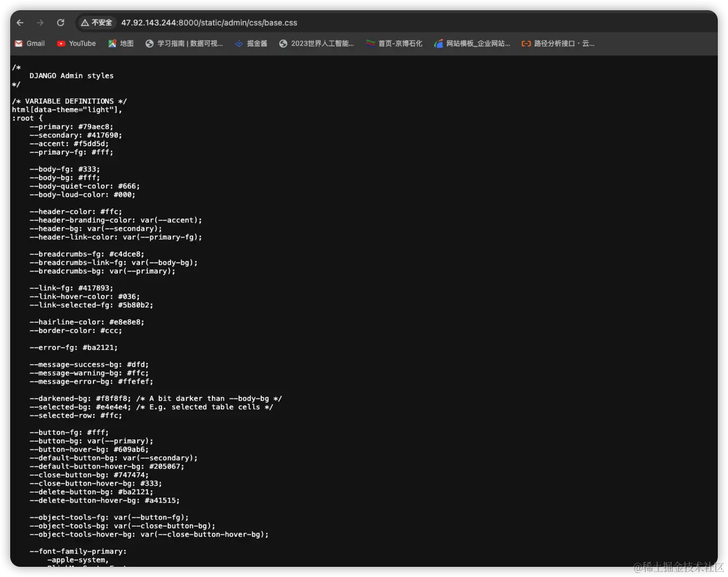Viewport: 728px width, 577px height.
Task: Click the '--error-fg: #ba2121;' line
Action: tap(74, 348)
